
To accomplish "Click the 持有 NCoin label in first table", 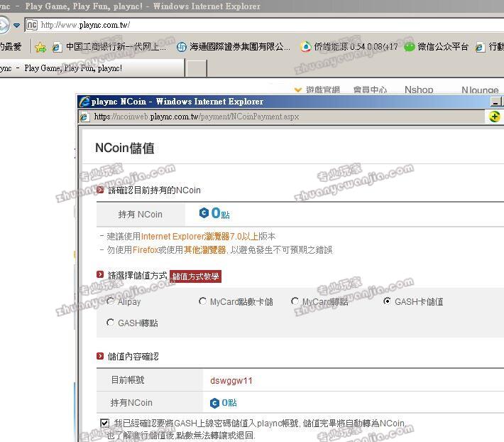I will pyautogui.click(x=140, y=214).
